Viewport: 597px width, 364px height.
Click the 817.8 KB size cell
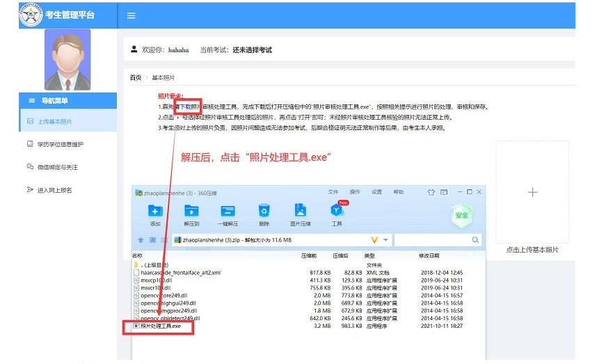point(320,273)
